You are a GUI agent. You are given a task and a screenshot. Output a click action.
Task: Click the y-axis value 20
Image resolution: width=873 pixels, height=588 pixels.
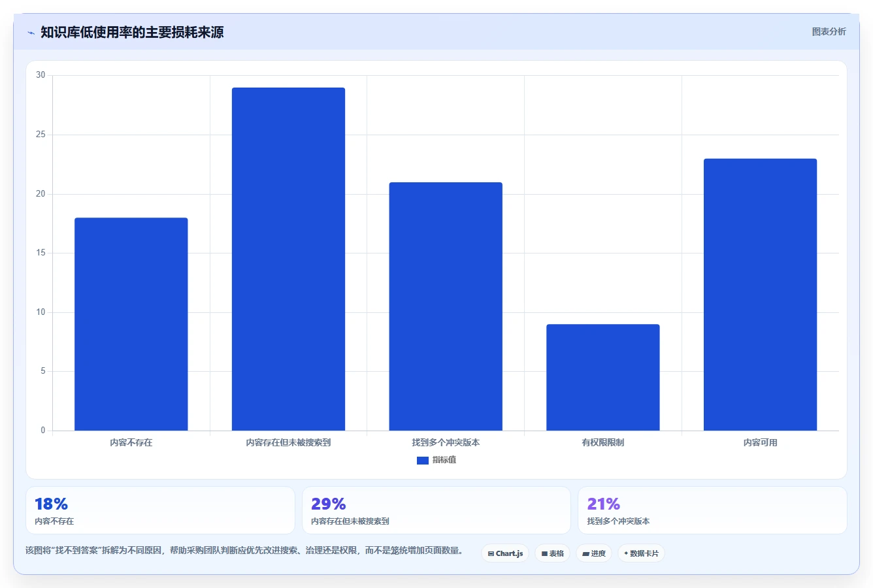tap(41, 194)
